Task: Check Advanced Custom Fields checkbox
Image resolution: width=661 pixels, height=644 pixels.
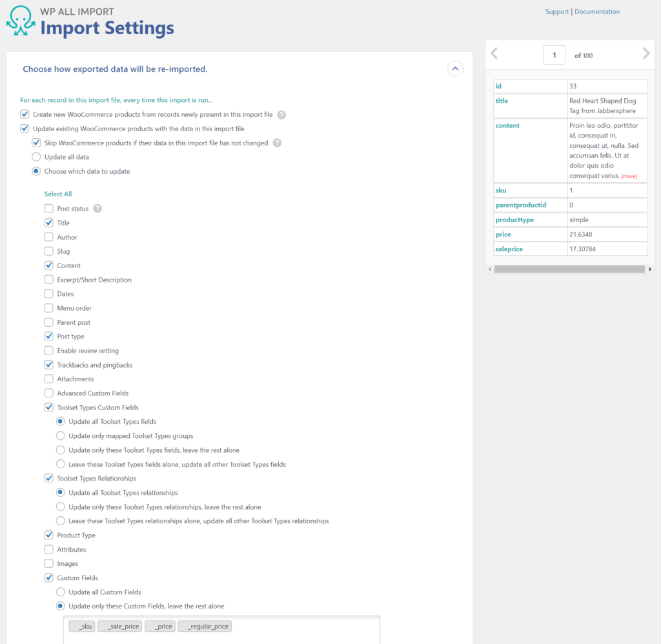Action: coord(49,393)
